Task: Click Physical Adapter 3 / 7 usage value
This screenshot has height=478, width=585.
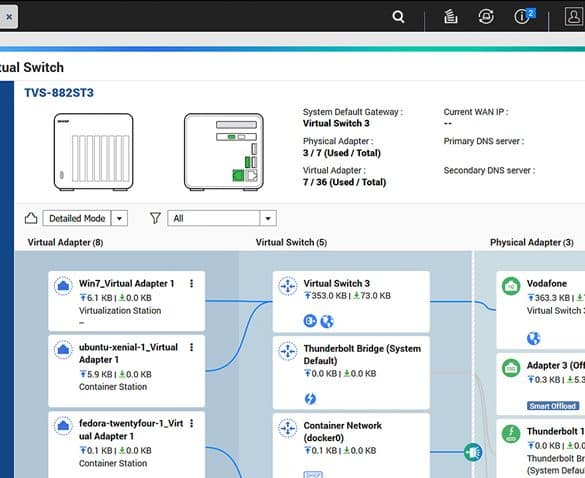Action: (x=342, y=153)
